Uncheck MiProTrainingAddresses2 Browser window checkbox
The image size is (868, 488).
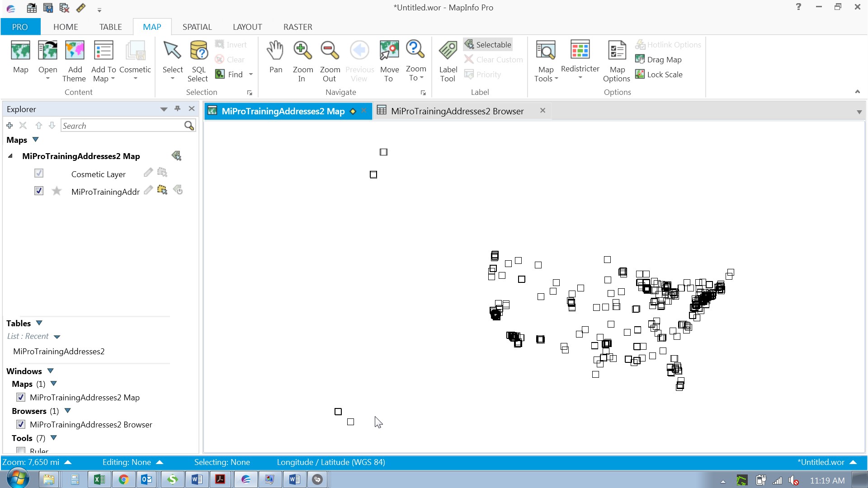(x=21, y=424)
